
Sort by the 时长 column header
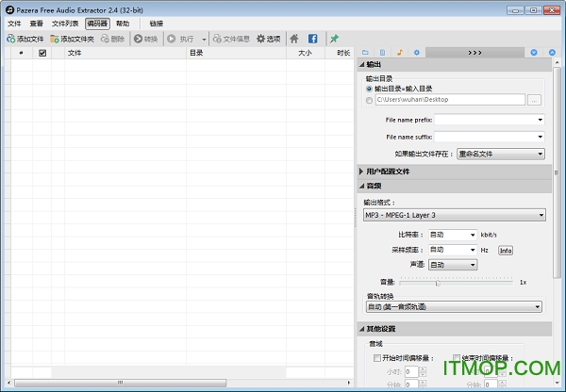pyautogui.click(x=340, y=53)
